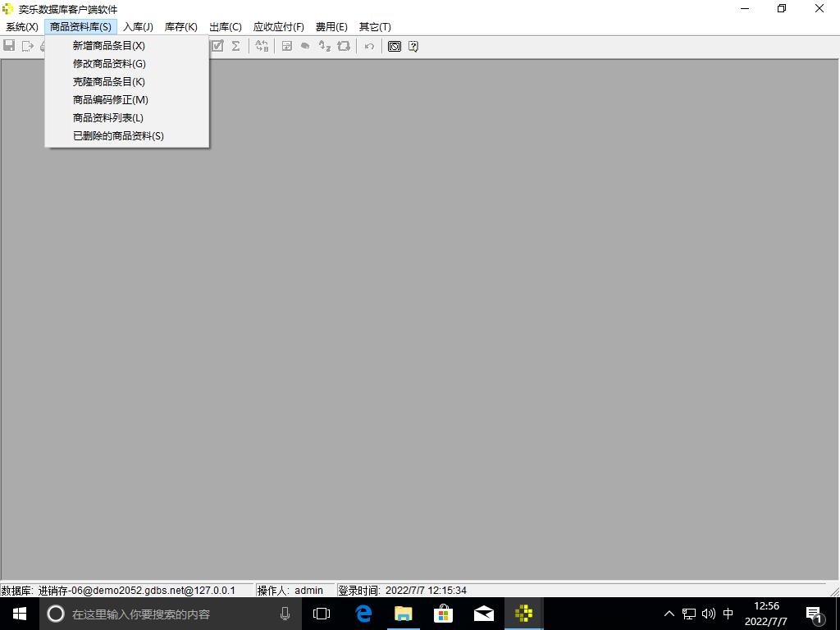Show hidden system tray icons chevron
The image size is (840, 630).
(669, 614)
